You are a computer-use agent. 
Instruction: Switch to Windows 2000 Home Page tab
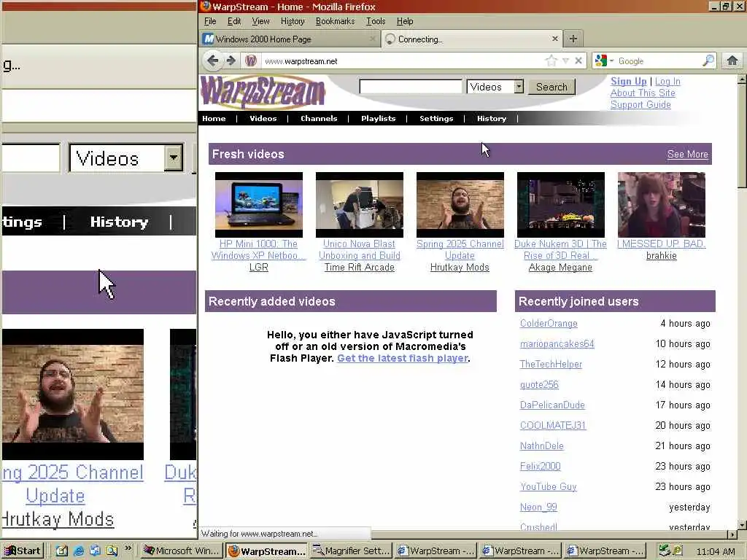click(x=290, y=39)
